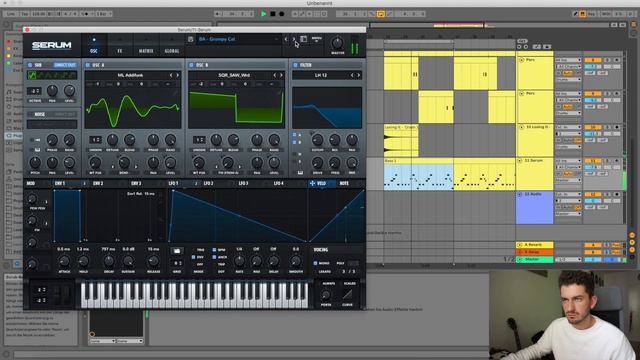Click the Serum save preset icon
The height and width of the screenshot is (360, 640).
coord(191,39)
